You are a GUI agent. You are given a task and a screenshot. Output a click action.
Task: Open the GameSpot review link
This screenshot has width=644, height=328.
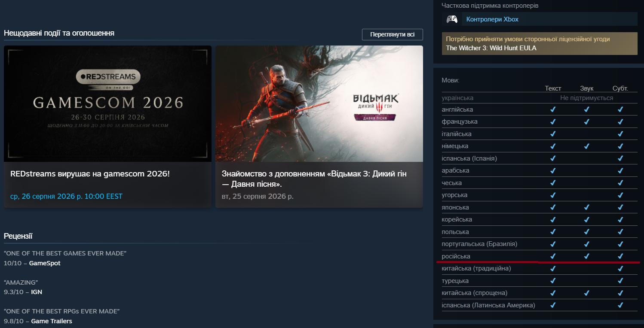[x=45, y=263]
